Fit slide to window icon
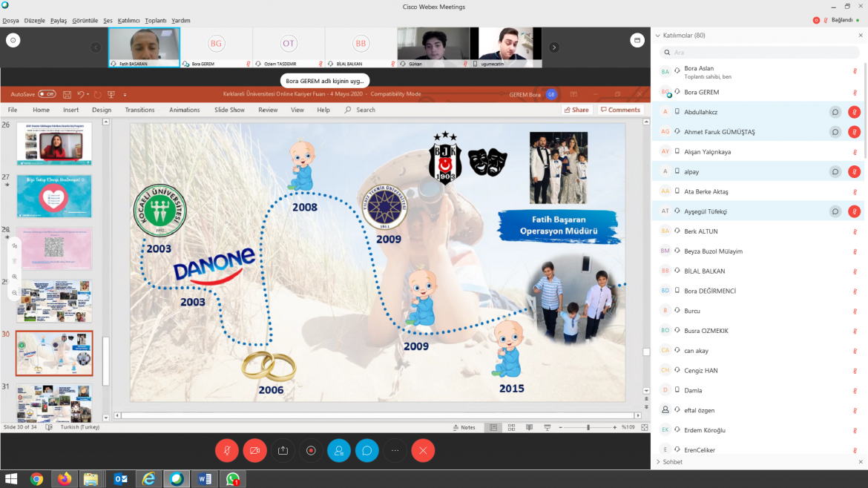Viewport: 868px width, 488px height. [645, 427]
